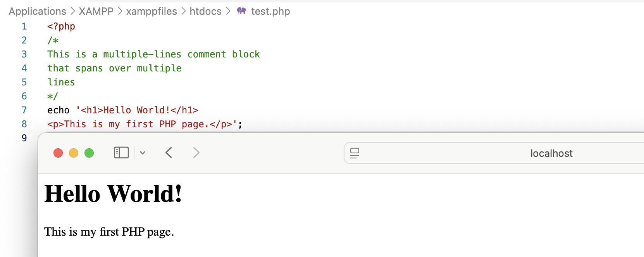Click the Safari forward arrow
The width and height of the screenshot is (644, 257).
pos(196,153)
